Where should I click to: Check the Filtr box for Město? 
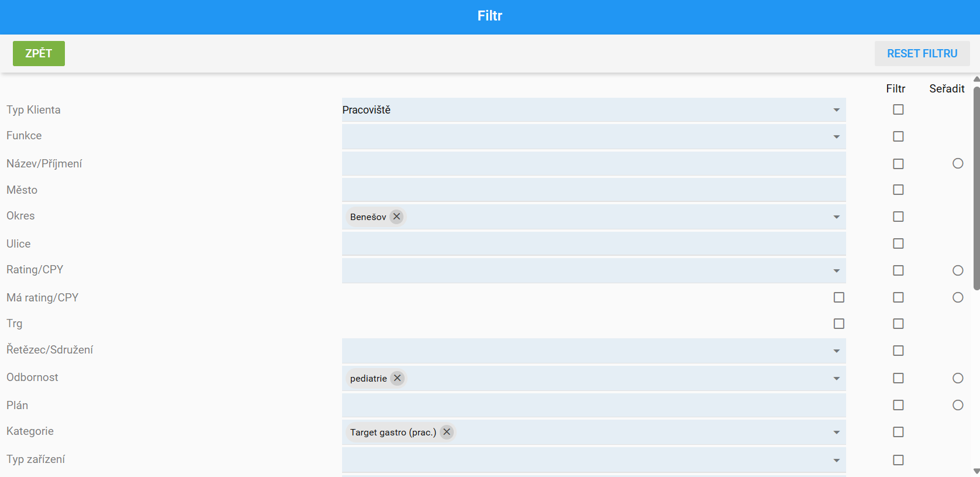(898, 190)
